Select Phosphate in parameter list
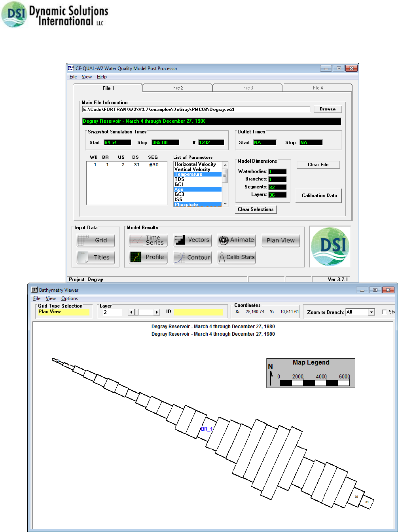This screenshot has width=398, height=532. point(198,204)
